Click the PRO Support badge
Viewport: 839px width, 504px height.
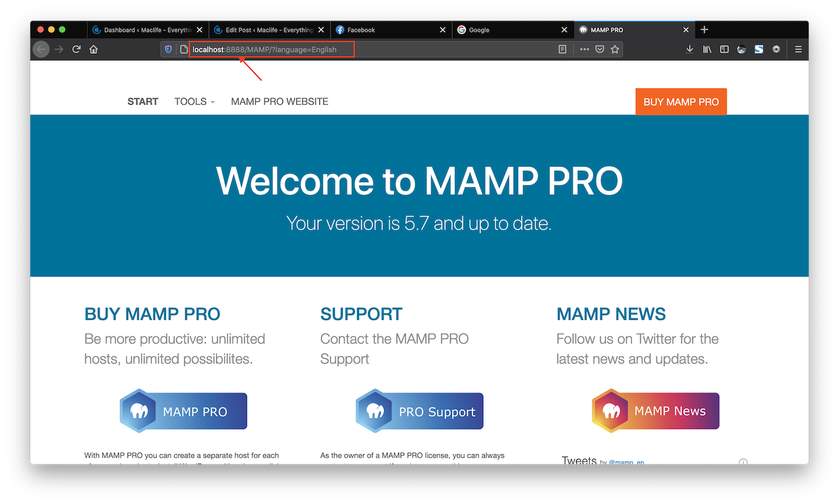tap(419, 411)
